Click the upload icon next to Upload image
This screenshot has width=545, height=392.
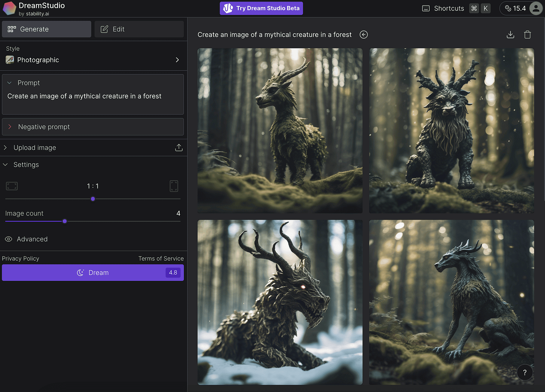[179, 147]
